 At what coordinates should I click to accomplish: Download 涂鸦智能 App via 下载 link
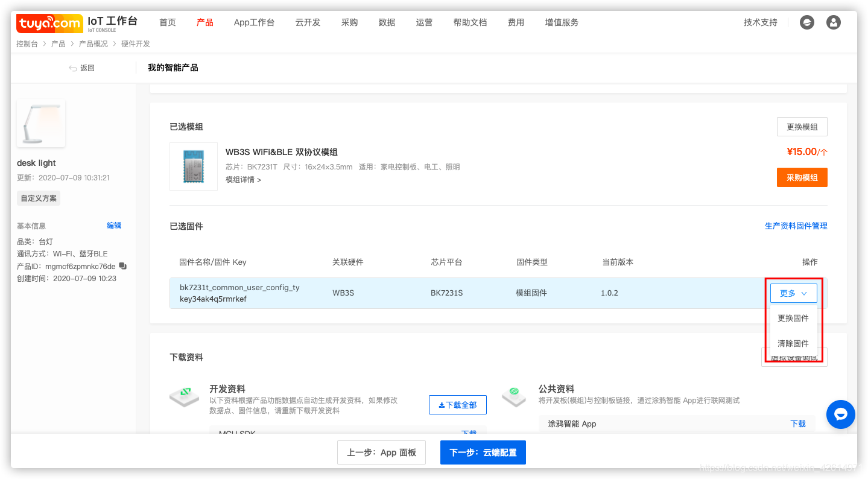(798, 423)
